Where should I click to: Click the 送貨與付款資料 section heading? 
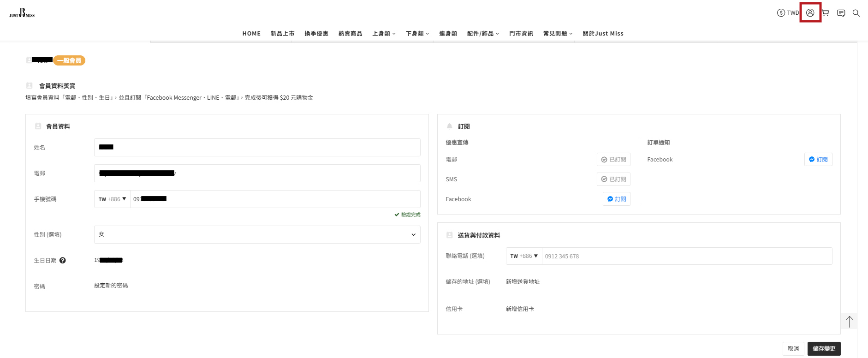[479, 235]
